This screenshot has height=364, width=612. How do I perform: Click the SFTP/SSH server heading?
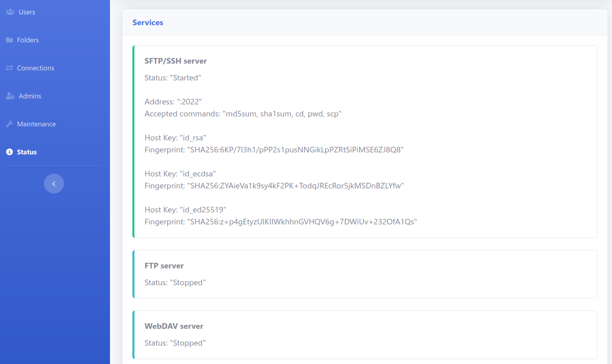pyautogui.click(x=176, y=61)
